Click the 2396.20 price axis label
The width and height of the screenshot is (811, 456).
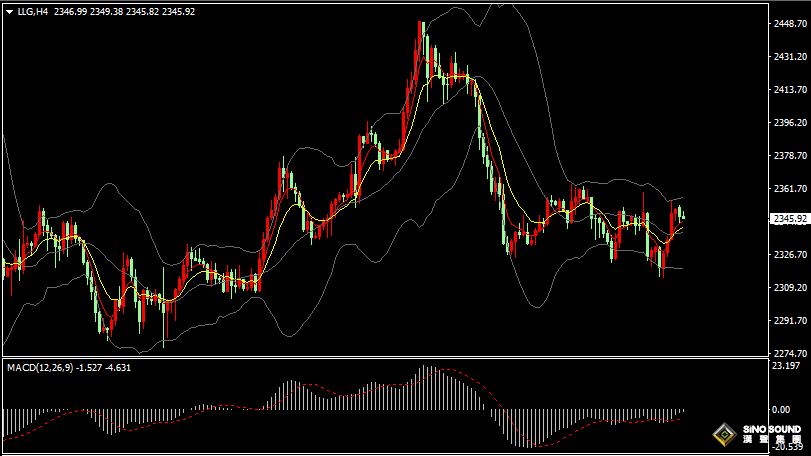click(789, 122)
